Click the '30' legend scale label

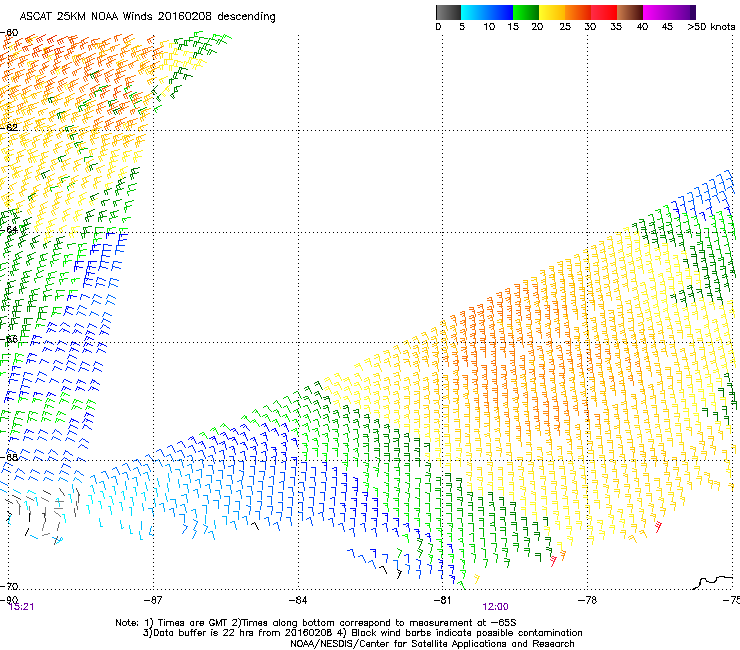590,27
